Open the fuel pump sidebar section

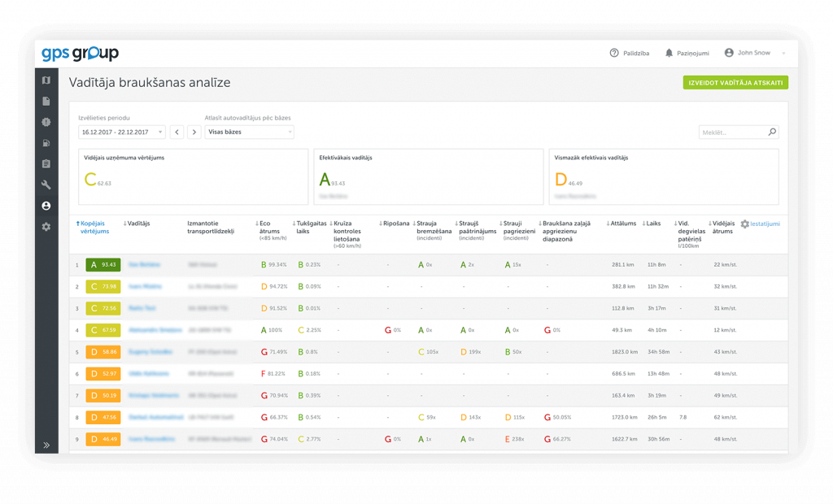[46, 143]
